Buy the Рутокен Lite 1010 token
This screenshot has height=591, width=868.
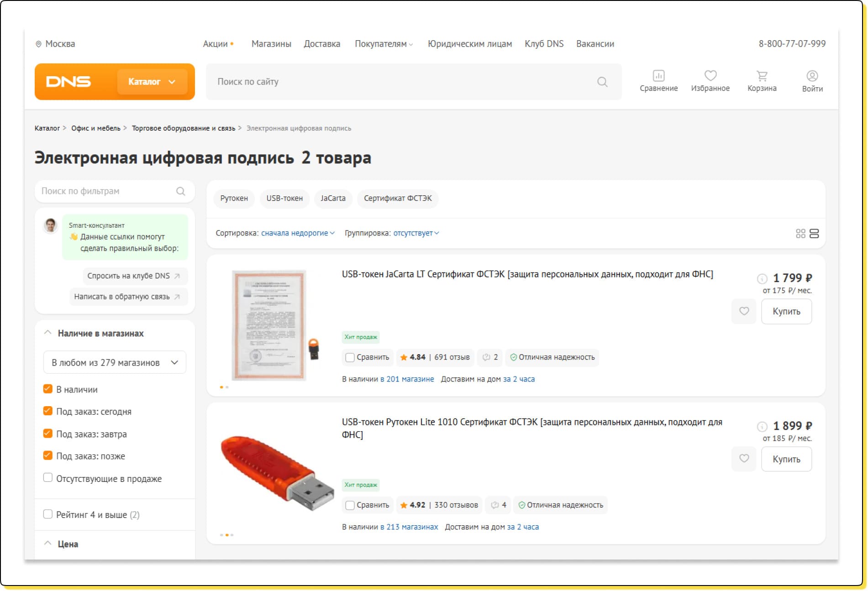(786, 459)
